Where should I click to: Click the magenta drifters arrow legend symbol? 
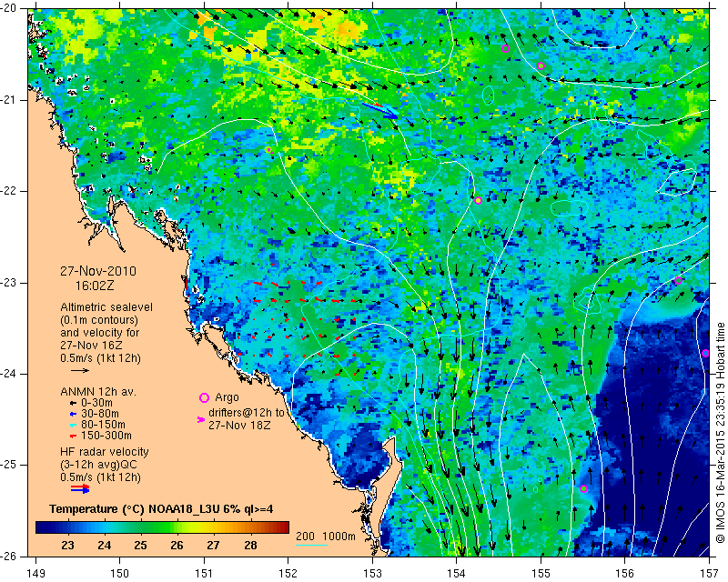[201, 419]
